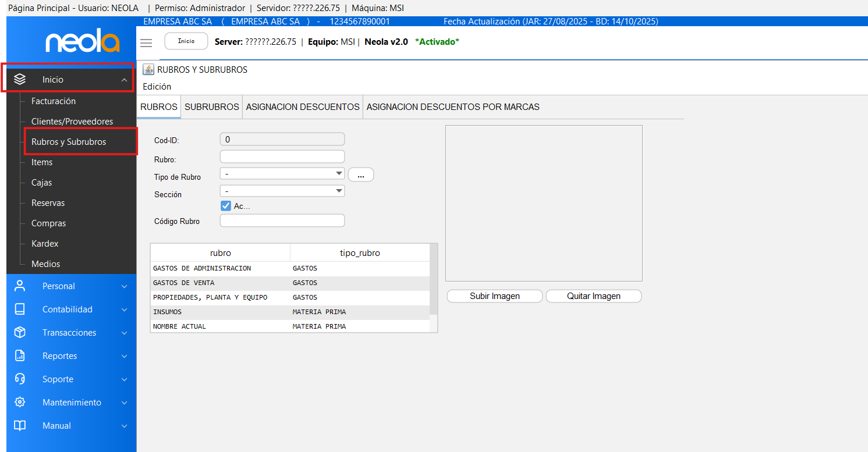Switch to the SUBRUBROS tab
Screen dimensions: 868x452
(211, 107)
